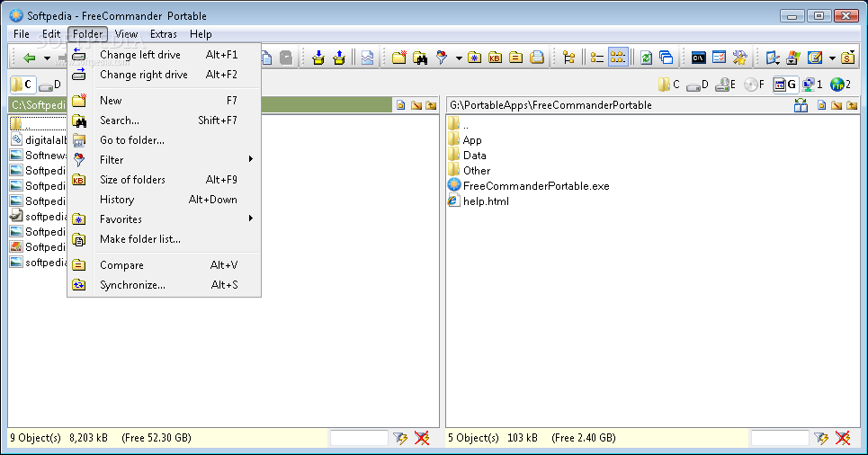Select drive C in left panel drive bar
Viewport: 868px width, 455px height.
point(22,85)
